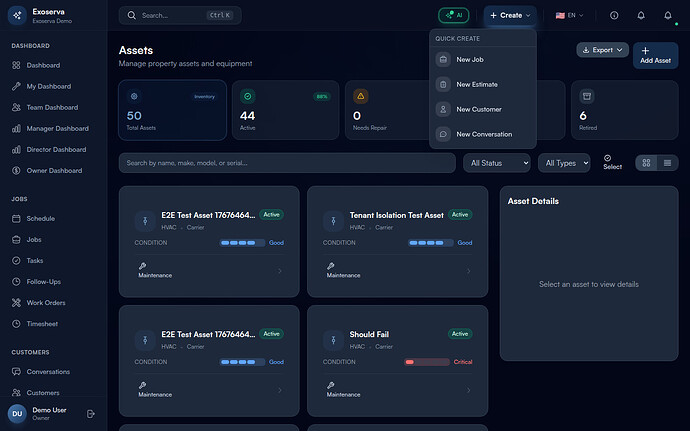Click the Add Asset button
Viewport: 690px width, 431px height.
[x=655, y=55]
